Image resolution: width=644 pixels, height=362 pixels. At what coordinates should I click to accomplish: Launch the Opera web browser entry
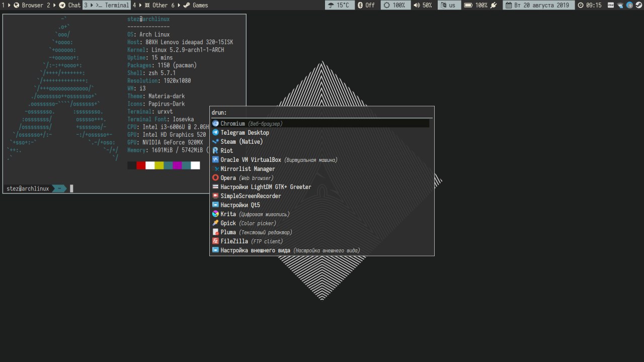pyautogui.click(x=321, y=178)
